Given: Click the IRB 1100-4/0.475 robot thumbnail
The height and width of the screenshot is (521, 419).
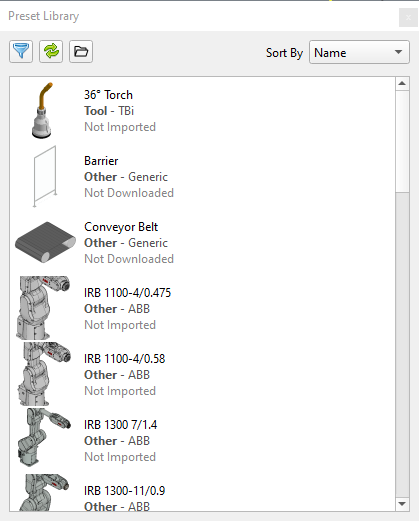Looking at the screenshot, I should (x=43, y=308).
